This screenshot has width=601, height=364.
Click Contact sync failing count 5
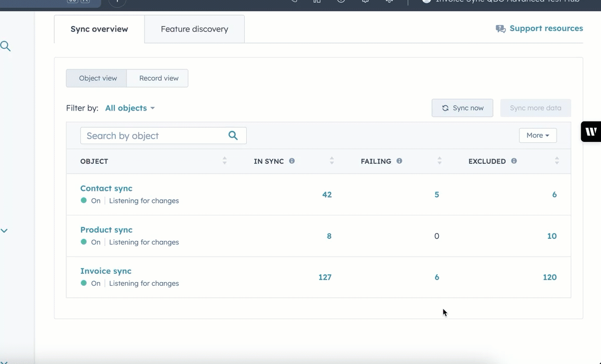(437, 195)
